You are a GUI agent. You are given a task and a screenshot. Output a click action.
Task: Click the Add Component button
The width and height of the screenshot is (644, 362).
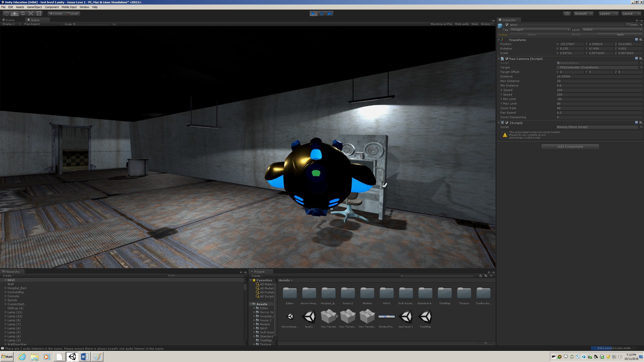pyautogui.click(x=570, y=147)
